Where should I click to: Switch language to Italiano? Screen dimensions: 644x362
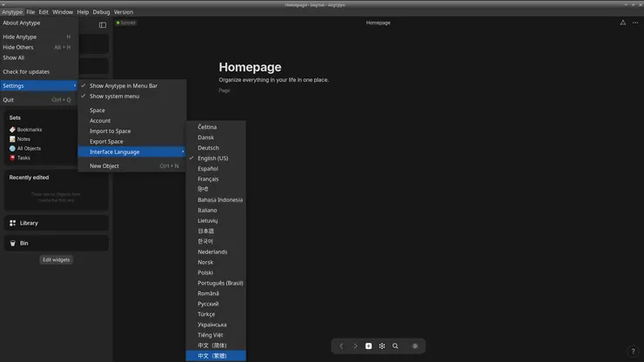point(216,211)
